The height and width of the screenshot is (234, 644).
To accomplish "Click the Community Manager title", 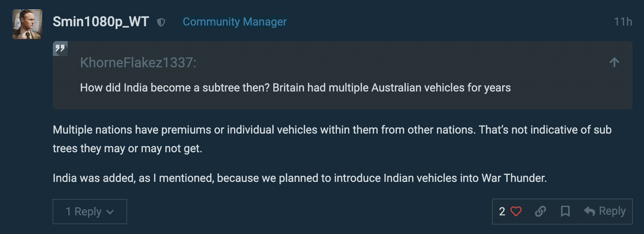I will coord(235,22).
